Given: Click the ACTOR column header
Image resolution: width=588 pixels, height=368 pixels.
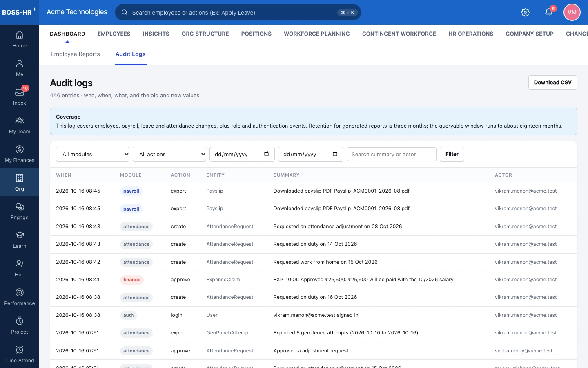Looking at the screenshot, I should click(503, 175).
